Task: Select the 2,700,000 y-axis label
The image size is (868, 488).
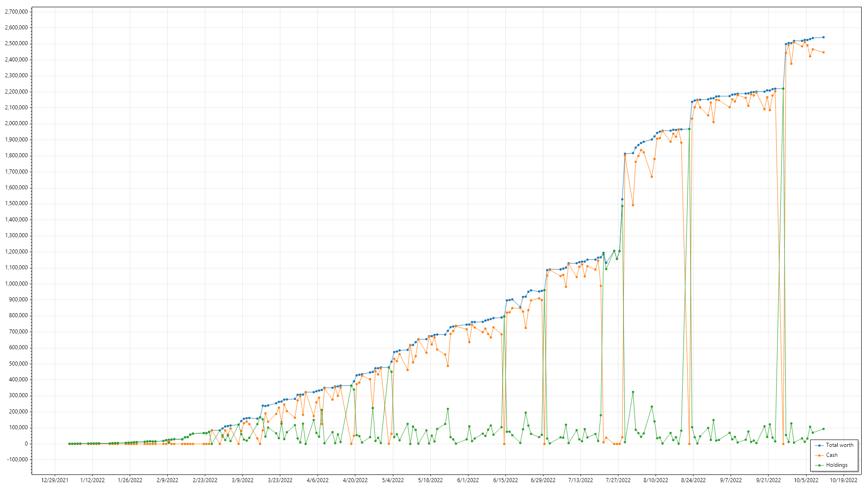Action: coord(16,11)
